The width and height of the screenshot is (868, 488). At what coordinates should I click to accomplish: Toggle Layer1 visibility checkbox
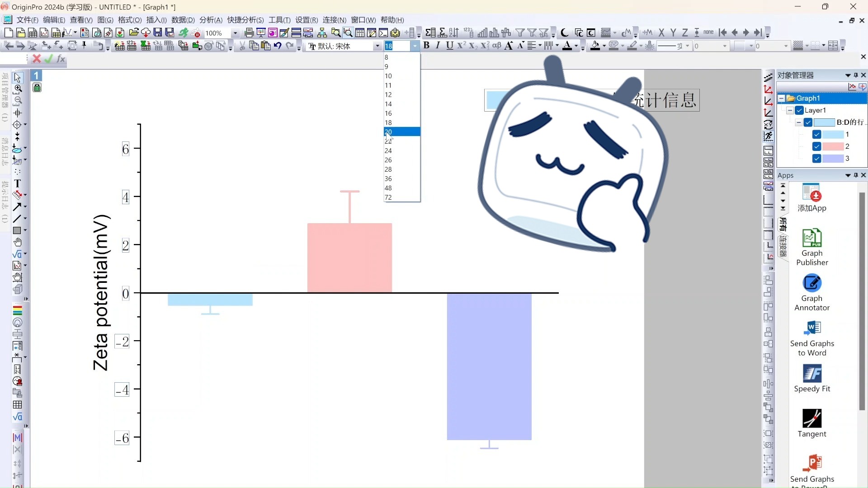tap(799, 110)
